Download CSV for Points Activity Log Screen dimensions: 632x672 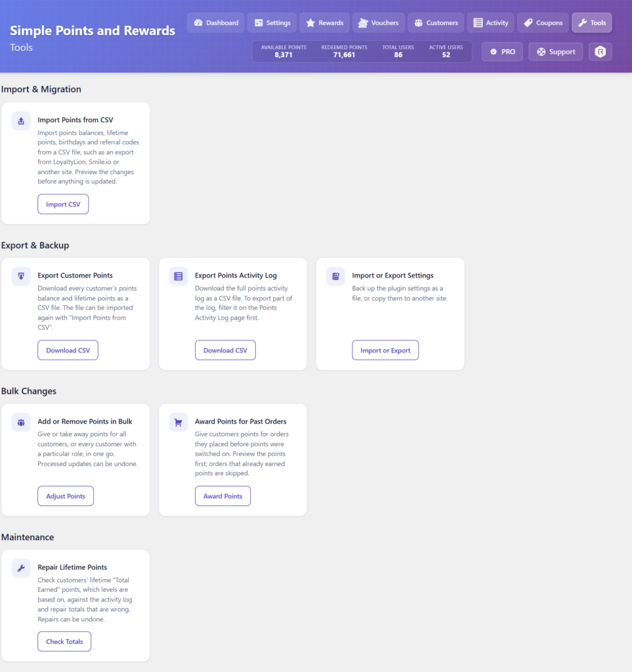coord(225,350)
